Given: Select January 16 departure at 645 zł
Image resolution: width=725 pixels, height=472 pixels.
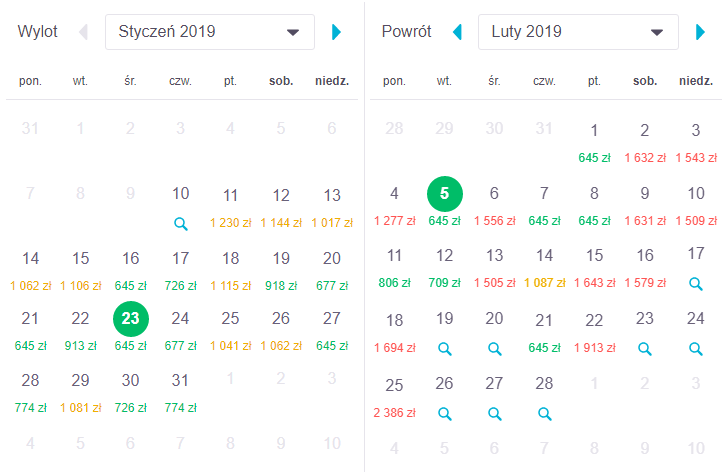Looking at the screenshot, I should click(130, 270).
